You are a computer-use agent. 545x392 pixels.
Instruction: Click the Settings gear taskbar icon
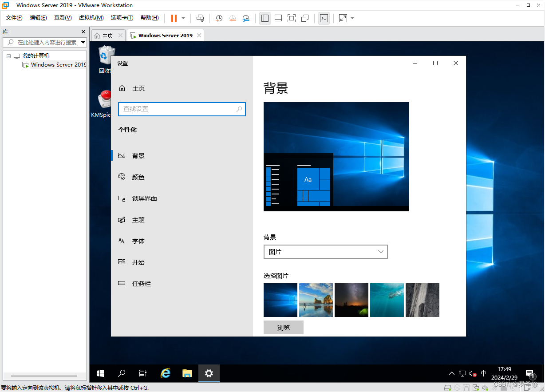(x=209, y=373)
